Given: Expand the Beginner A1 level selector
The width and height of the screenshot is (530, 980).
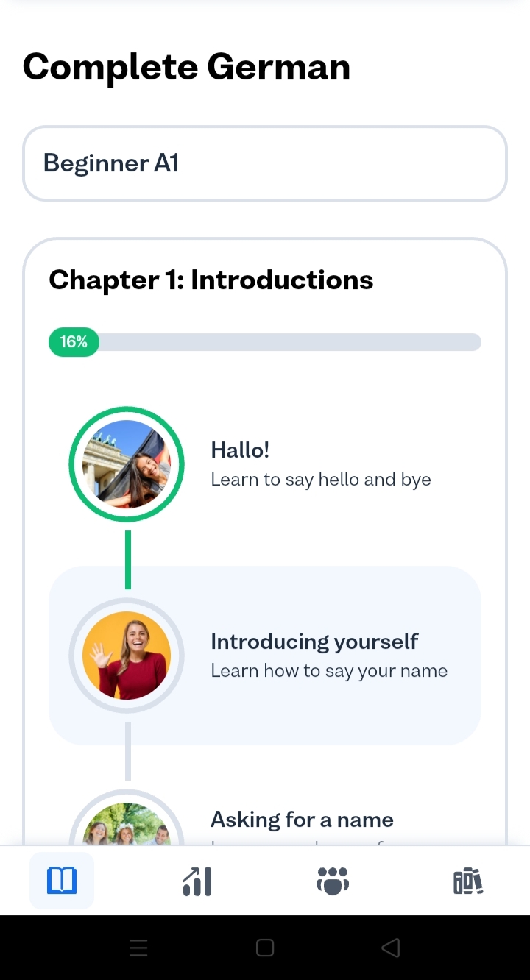Looking at the screenshot, I should (265, 163).
